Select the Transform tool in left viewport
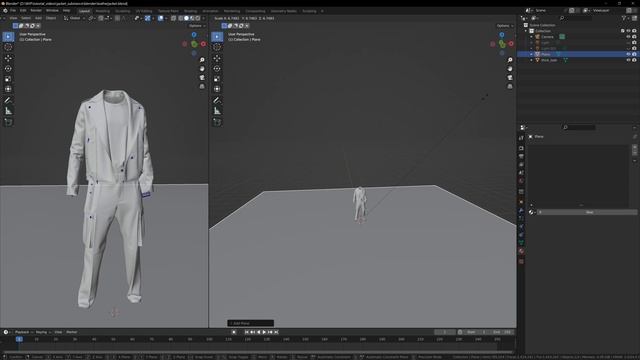Viewport: 640px width, 360px height. [x=8, y=89]
